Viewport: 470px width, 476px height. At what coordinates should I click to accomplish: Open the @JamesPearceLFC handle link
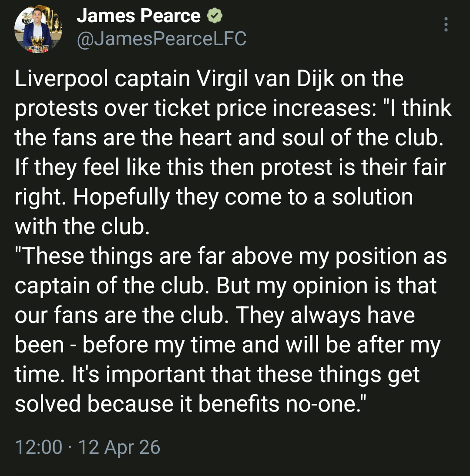click(x=161, y=39)
